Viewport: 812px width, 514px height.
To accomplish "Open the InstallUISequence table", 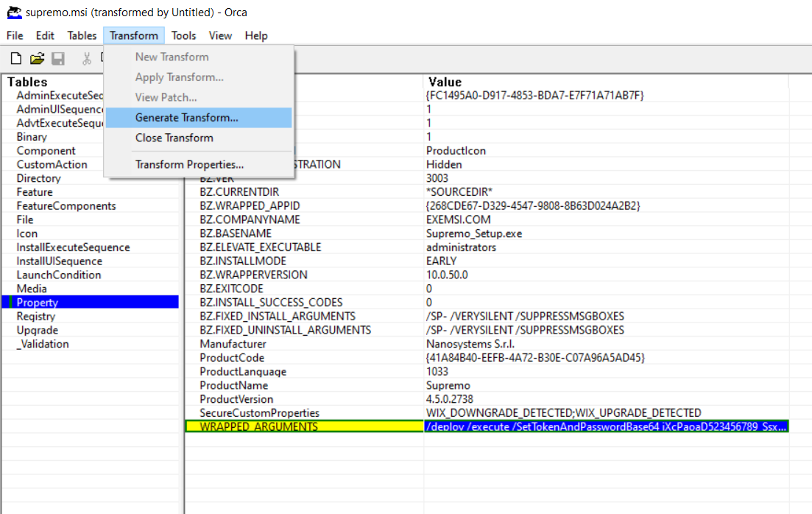I will (60, 261).
